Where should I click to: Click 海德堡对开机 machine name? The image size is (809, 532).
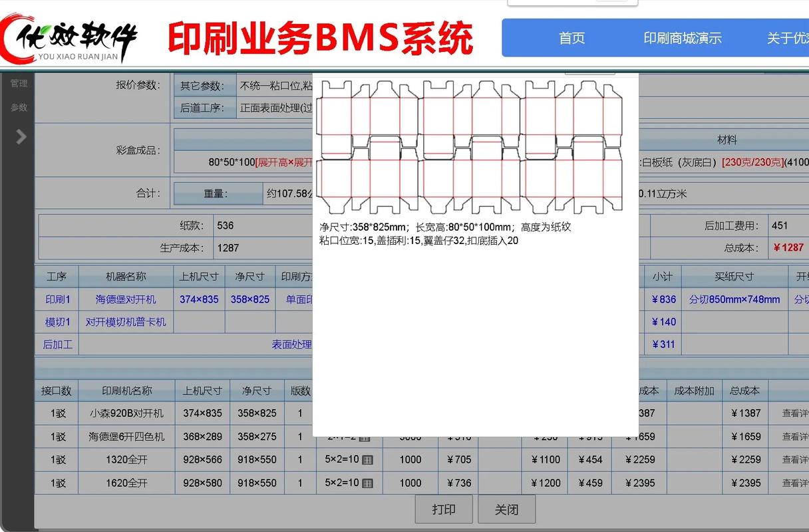126,299
